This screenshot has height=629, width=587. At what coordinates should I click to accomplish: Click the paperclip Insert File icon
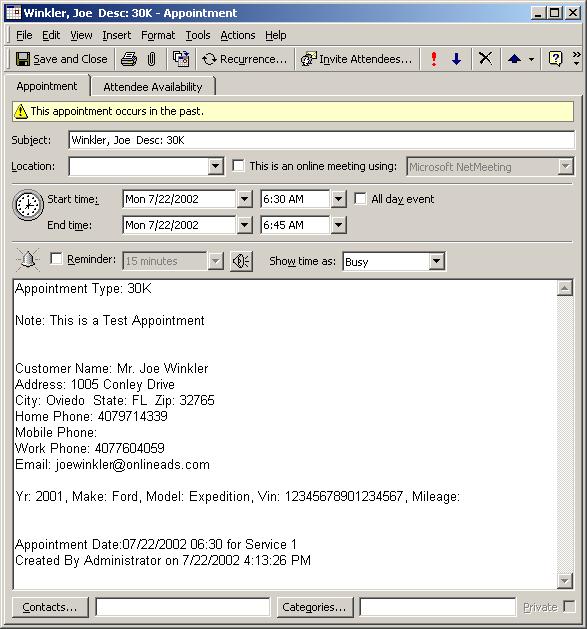pyautogui.click(x=151, y=59)
